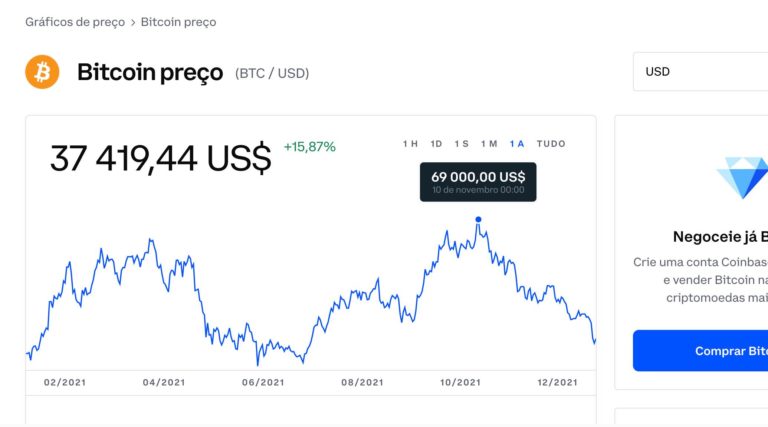
Task: Click the +15,87% price change indicator
Action: click(x=309, y=147)
